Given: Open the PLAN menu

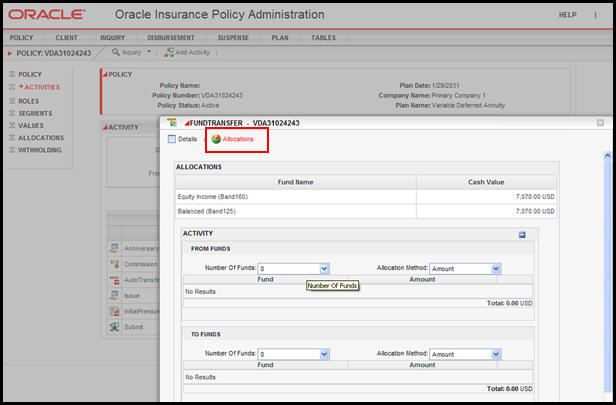Looking at the screenshot, I should [x=280, y=38].
